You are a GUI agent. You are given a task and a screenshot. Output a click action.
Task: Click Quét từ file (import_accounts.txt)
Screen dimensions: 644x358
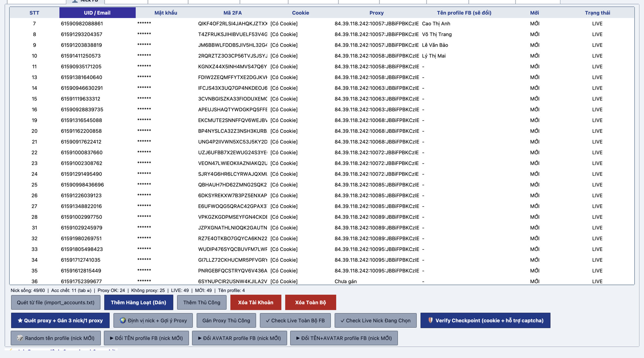click(x=56, y=302)
